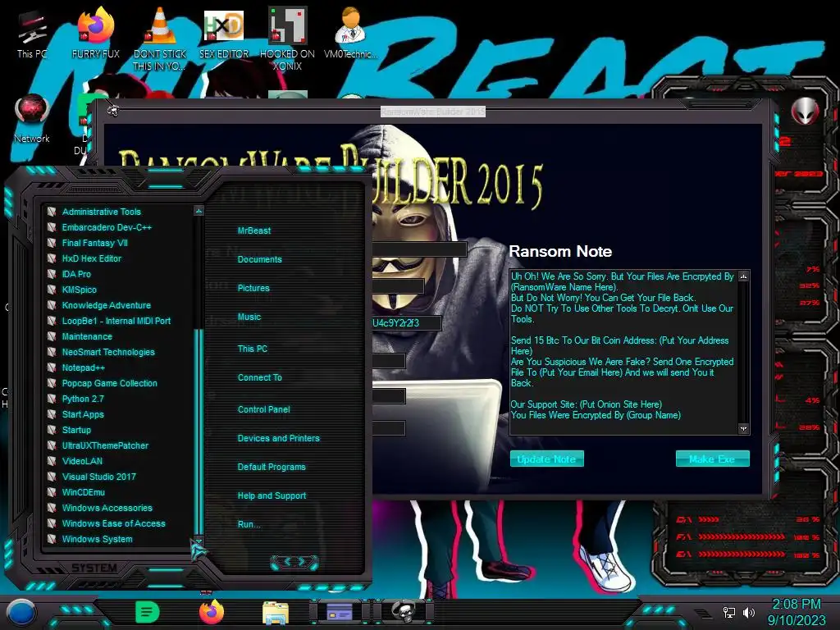Open the HxD SEX EDITOR desktop shortcut

[224, 33]
